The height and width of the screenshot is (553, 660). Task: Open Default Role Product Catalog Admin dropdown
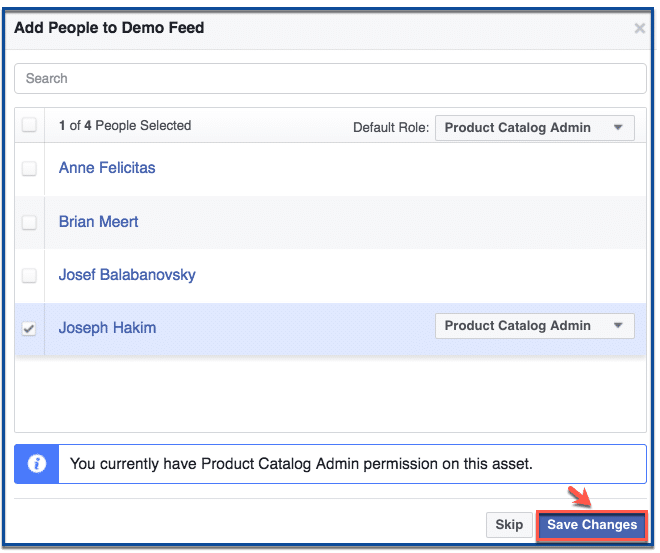click(535, 128)
